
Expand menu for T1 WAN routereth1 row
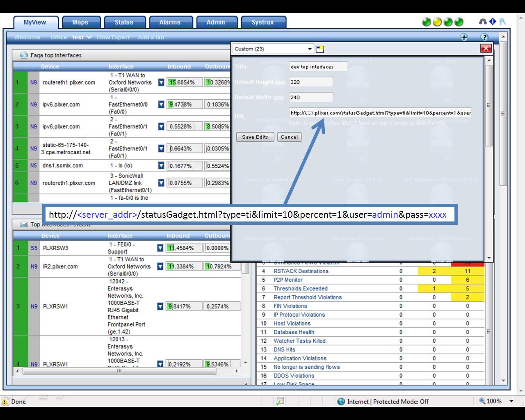click(x=161, y=82)
